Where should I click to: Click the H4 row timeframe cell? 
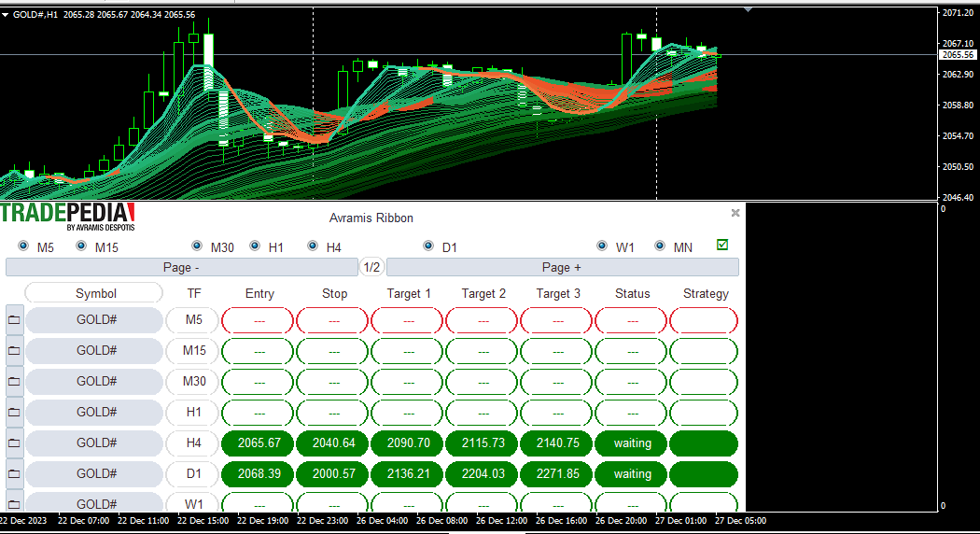[x=192, y=443]
